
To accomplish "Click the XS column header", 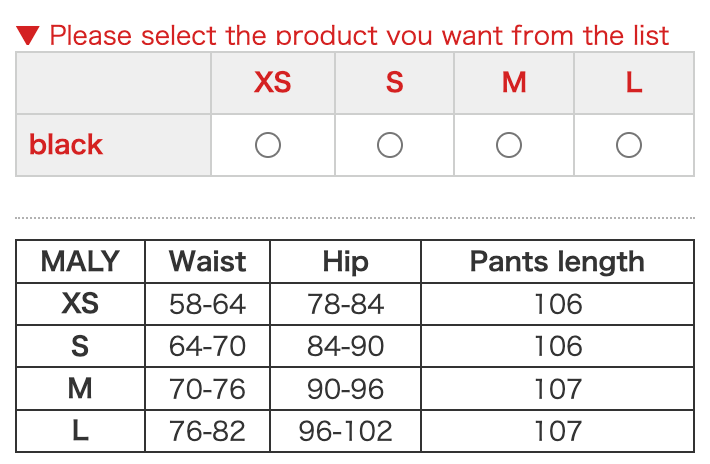I will pyautogui.click(x=272, y=82).
